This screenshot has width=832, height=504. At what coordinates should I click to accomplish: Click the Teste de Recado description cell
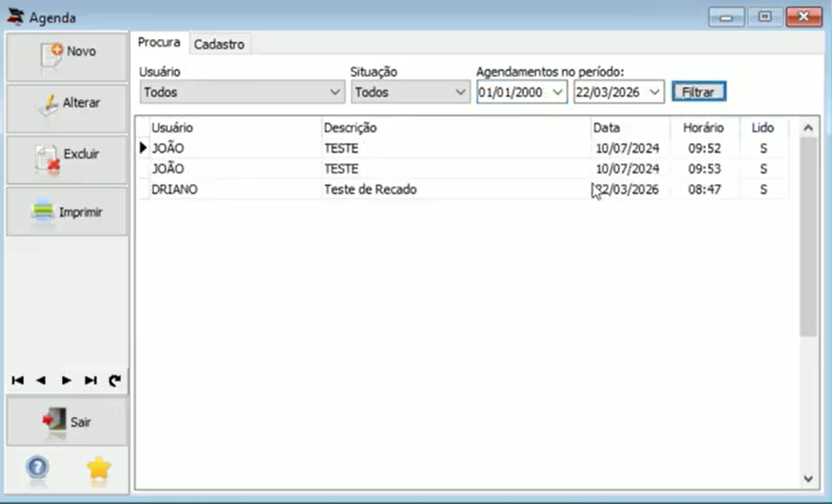[457, 189]
